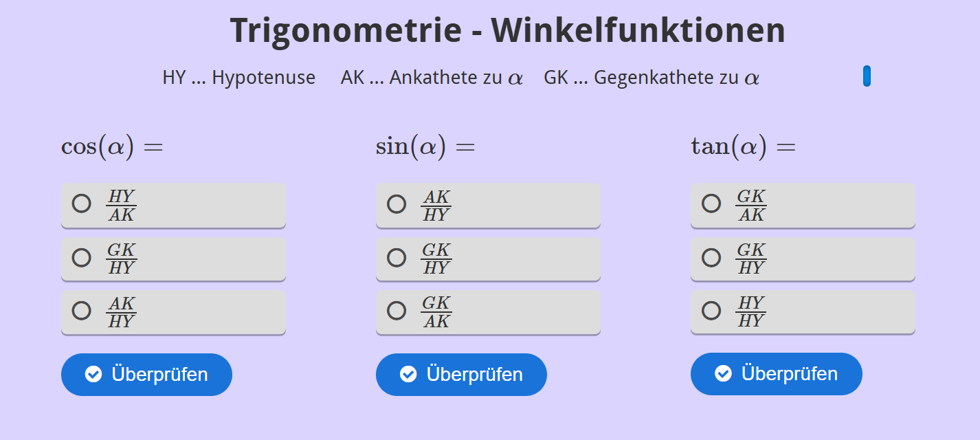Select AK over HY for sin(α)
980x440 pixels.
(397, 204)
